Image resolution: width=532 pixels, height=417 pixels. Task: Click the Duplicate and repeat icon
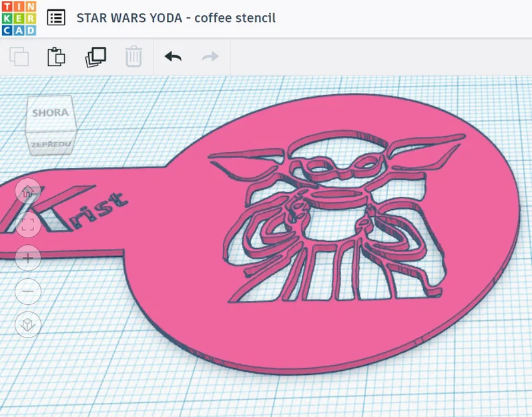(x=95, y=57)
